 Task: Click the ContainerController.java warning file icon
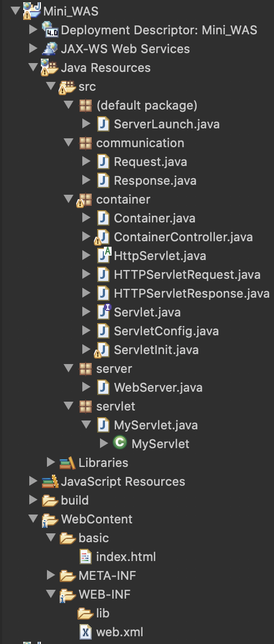pos(103,237)
